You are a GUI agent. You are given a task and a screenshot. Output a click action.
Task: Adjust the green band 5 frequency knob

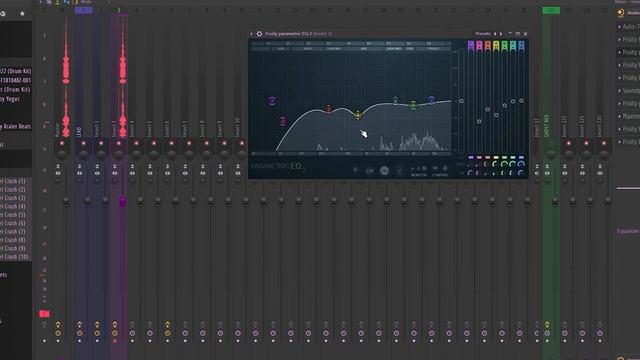point(504,164)
